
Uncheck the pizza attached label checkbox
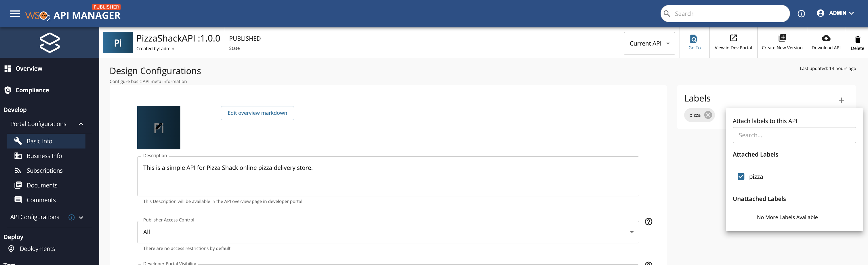click(741, 176)
